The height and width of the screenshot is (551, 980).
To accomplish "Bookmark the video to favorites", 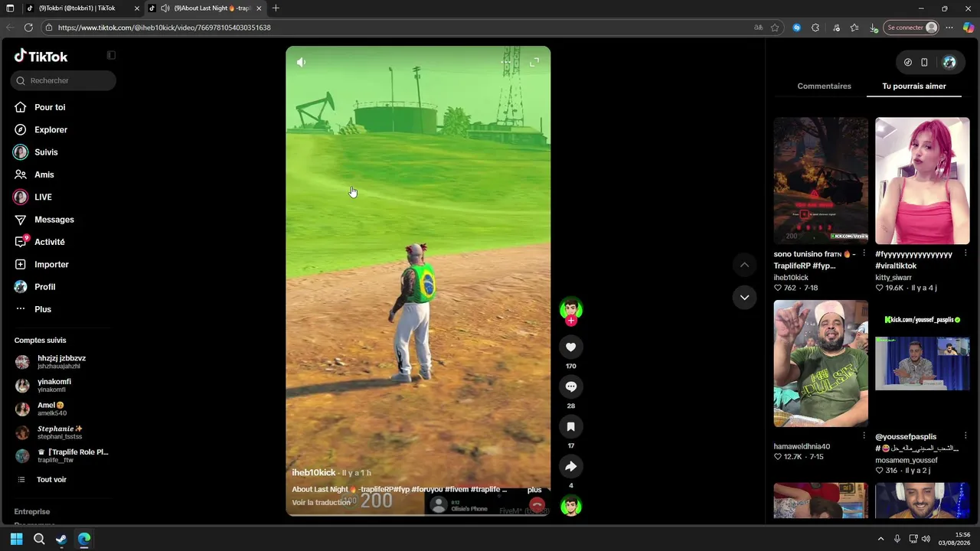I will (x=570, y=427).
